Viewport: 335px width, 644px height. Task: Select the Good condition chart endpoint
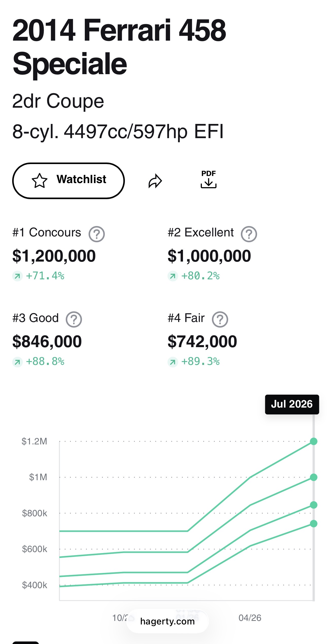click(313, 505)
